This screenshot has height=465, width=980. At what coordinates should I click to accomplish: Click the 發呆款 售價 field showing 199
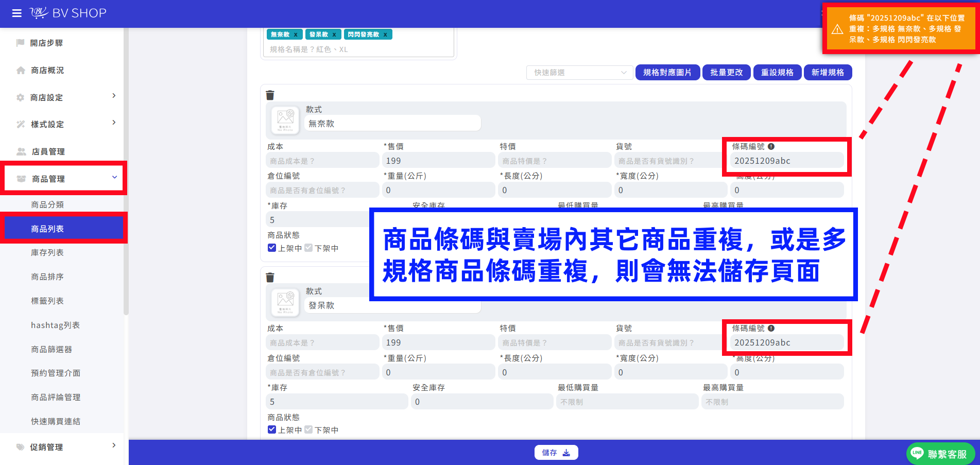click(439, 342)
